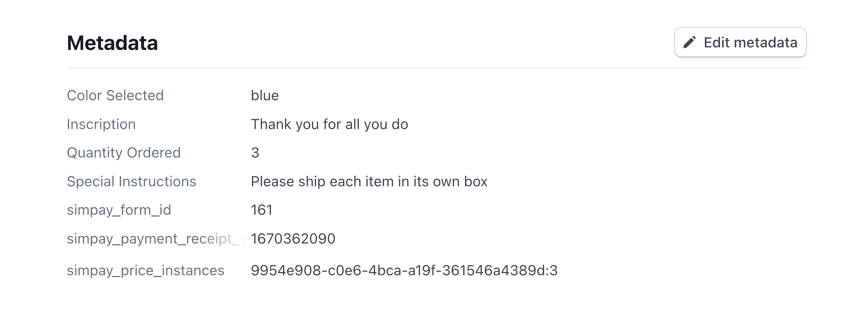Screen dimensions: 868x323
Task: Click the pencil icon on Edit metadata button
Action: click(x=689, y=42)
